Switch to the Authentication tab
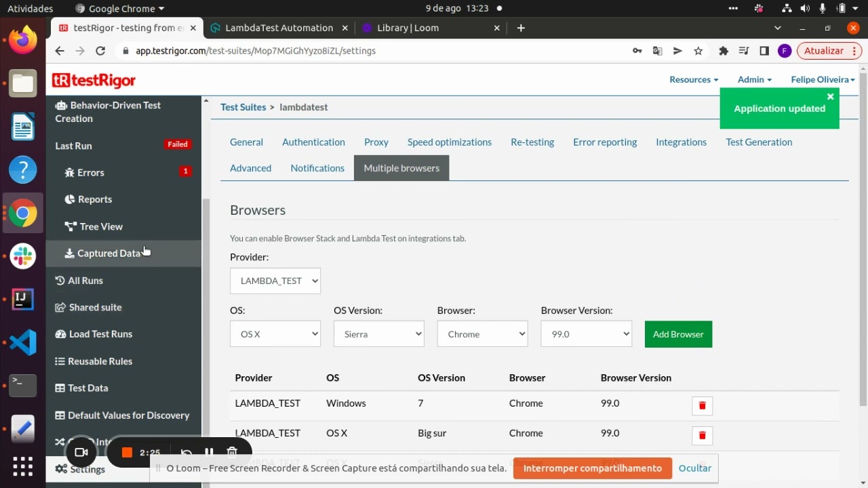The width and height of the screenshot is (868, 488). [313, 142]
